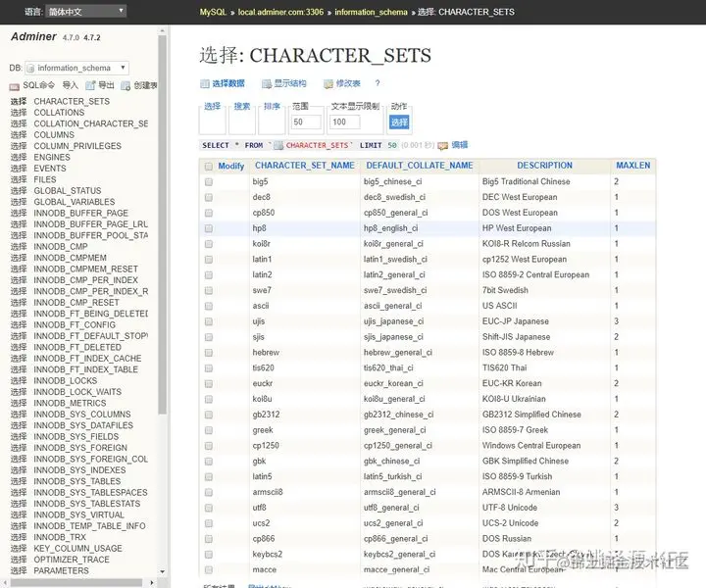Check the cp850 row checkbox
The image size is (706, 588).
click(x=209, y=213)
